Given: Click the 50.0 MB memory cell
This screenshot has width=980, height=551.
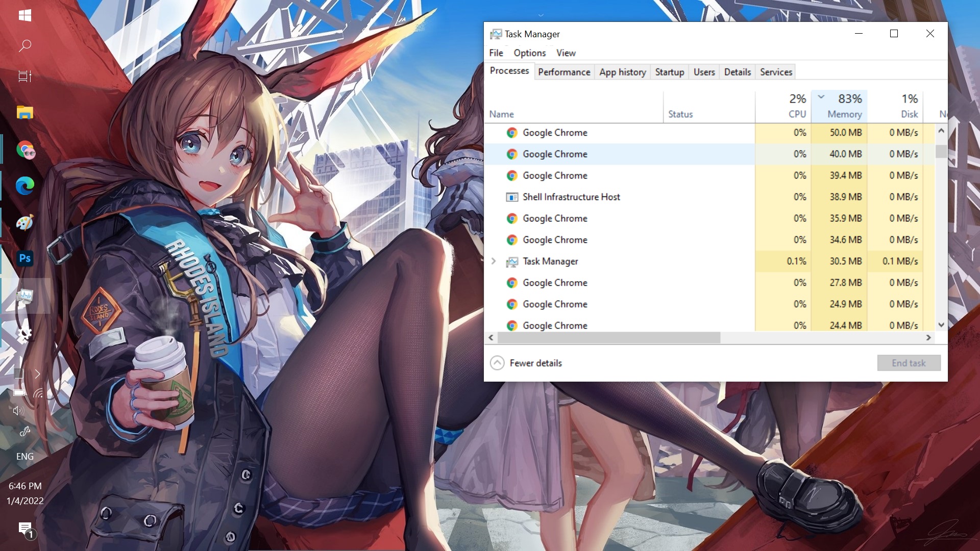Looking at the screenshot, I should tap(840, 133).
